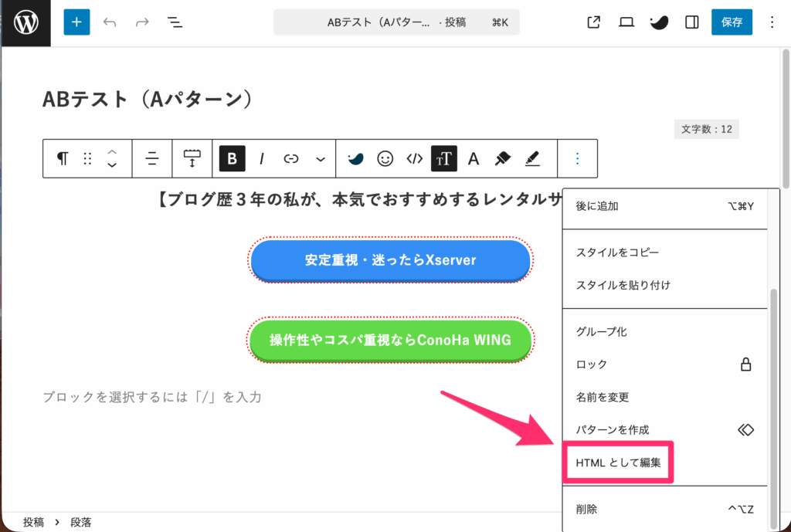This screenshot has width=791, height=532.
Task: Toggle italic formatting
Action: pyautogui.click(x=262, y=158)
